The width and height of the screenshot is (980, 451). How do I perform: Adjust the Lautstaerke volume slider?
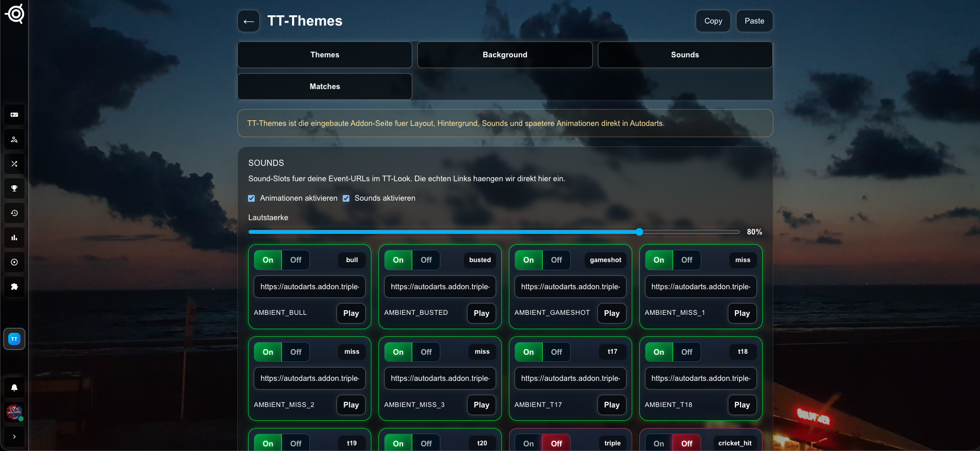coord(494,232)
